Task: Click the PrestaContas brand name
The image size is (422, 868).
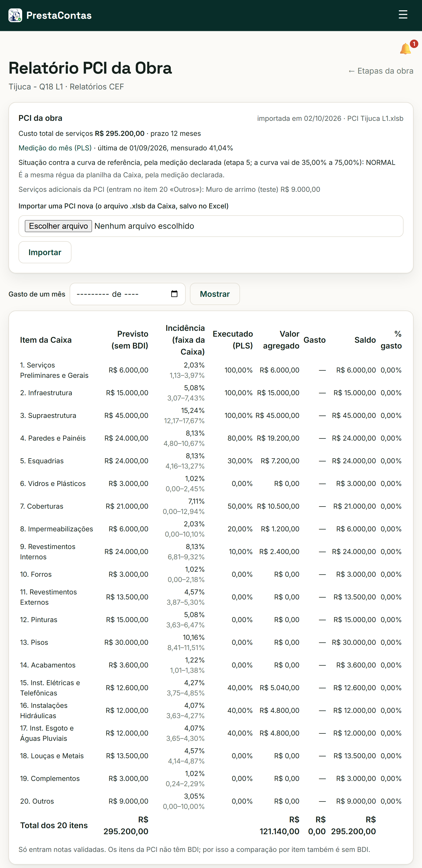Action: click(x=59, y=16)
